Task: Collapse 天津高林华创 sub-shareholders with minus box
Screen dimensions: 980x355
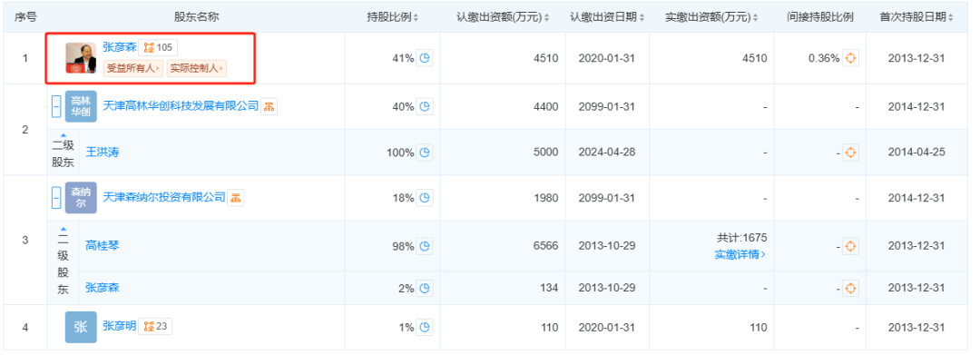Action: [x=56, y=107]
